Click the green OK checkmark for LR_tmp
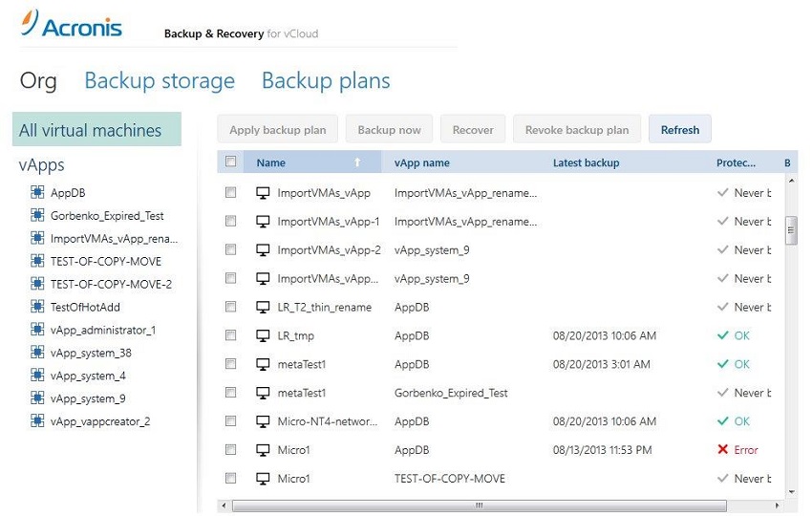 tap(723, 335)
